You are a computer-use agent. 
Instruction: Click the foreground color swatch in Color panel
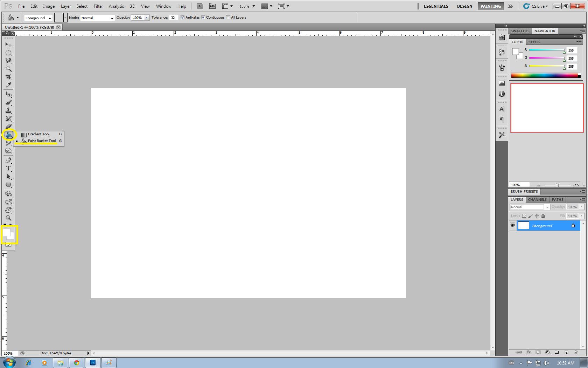coord(515,52)
